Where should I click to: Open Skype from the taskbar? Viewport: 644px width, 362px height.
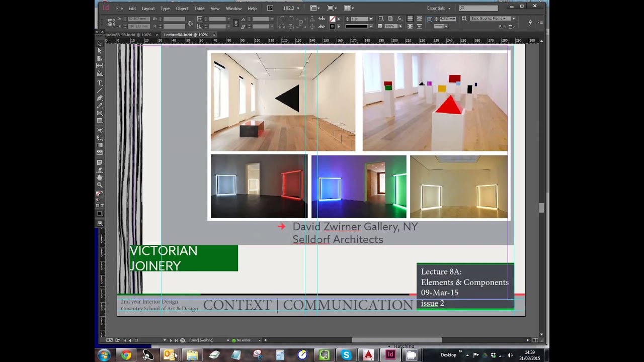coord(346,355)
